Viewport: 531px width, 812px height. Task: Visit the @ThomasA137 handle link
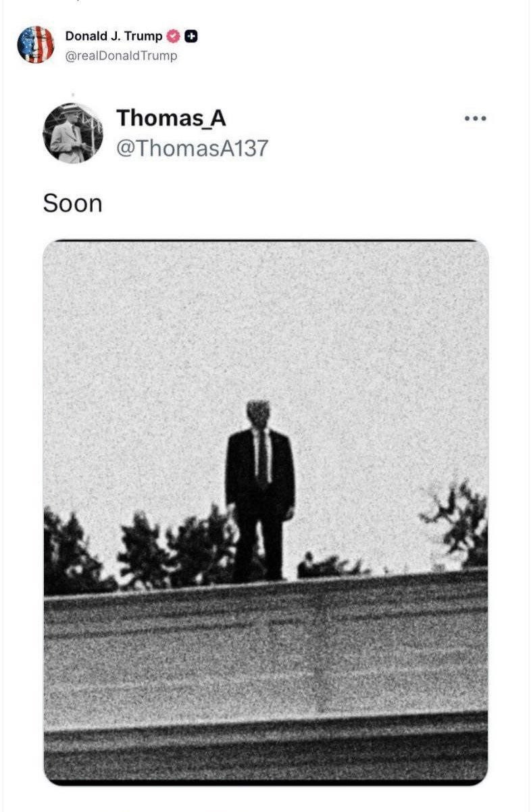coord(193,148)
